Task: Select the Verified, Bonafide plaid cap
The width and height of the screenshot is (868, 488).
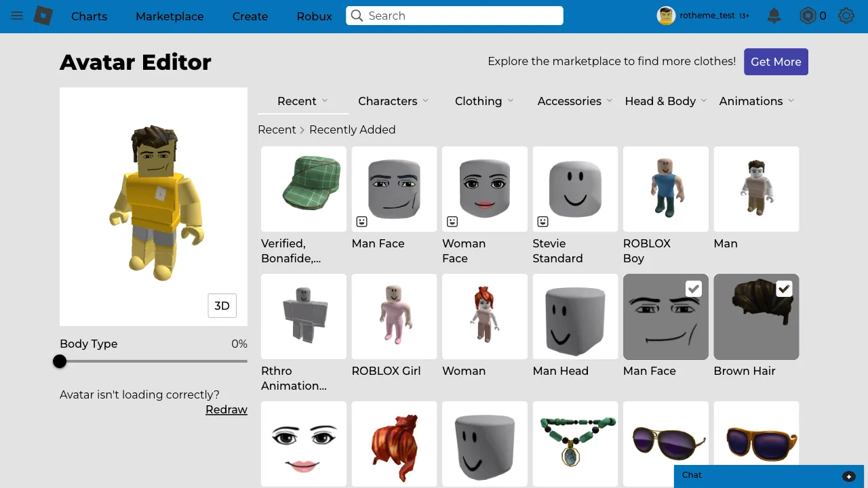Action: coord(303,188)
